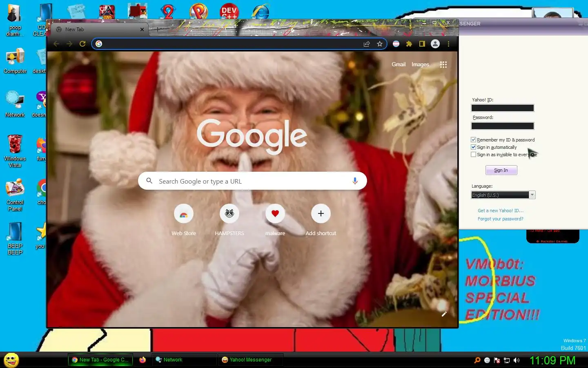
Task: Click the share icon in the address bar
Action: 367,44
